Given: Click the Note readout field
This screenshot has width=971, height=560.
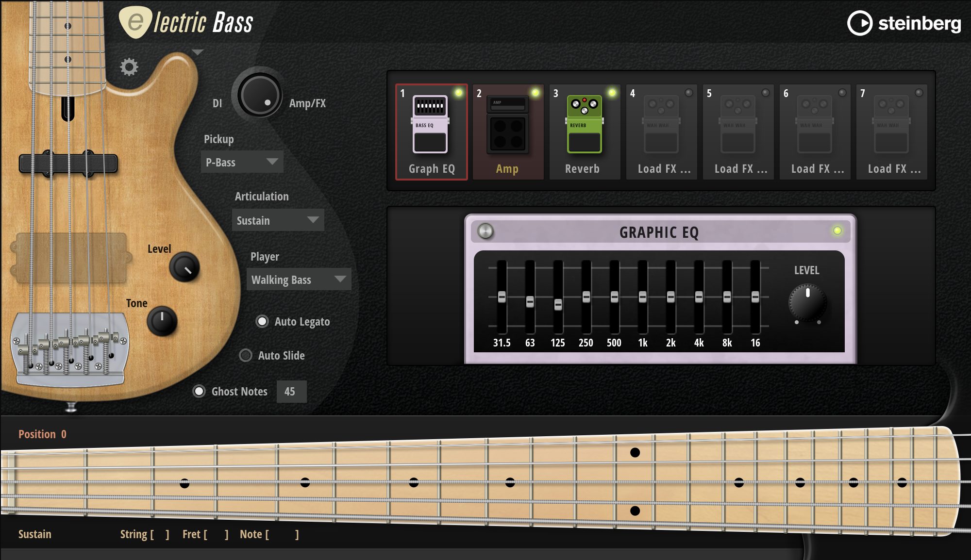Looking at the screenshot, I should pyautogui.click(x=269, y=534).
